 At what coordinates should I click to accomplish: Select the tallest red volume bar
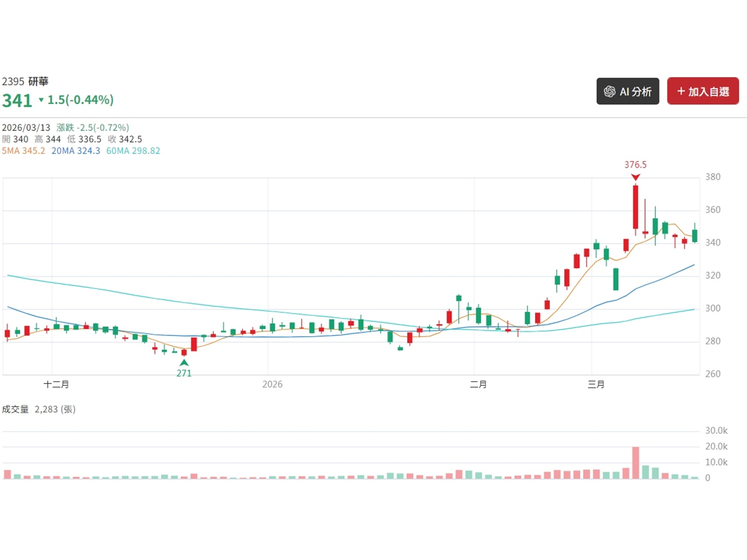tap(635, 462)
